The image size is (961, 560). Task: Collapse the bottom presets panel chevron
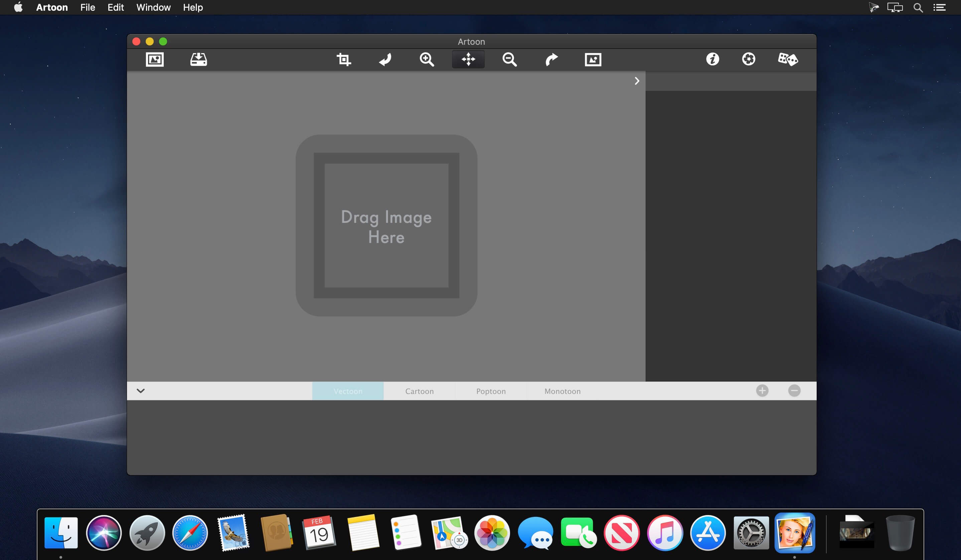pyautogui.click(x=141, y=391)
